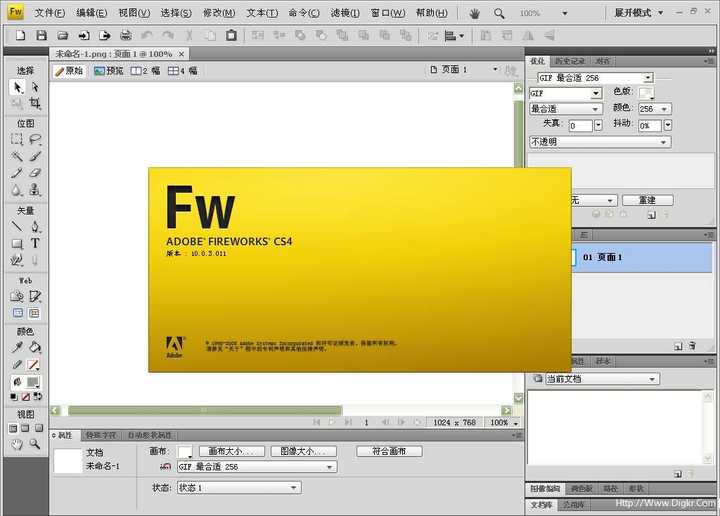This screenshot has height=516, width=720.
Task: Select the Pointer tool in the tools panel
Action: pos(17,87)
